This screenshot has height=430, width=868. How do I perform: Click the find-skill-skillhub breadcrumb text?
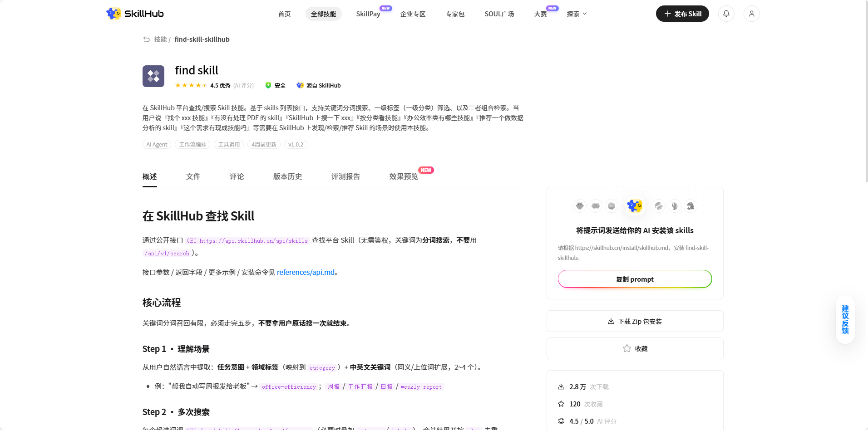coord(202,39)
